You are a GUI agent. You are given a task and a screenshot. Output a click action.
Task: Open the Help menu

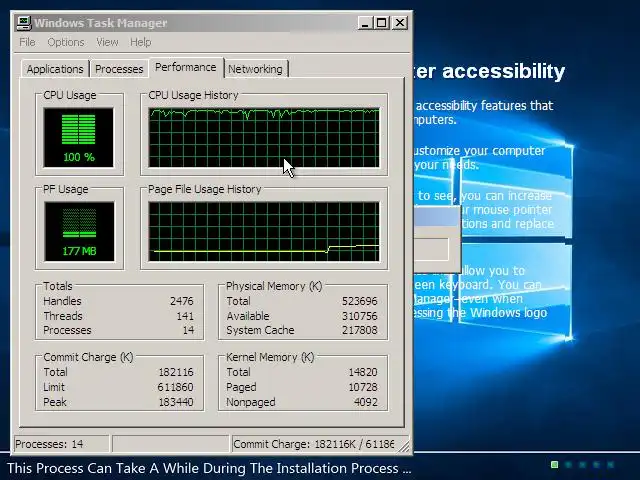pyautogui.click(x=140, y=42)
